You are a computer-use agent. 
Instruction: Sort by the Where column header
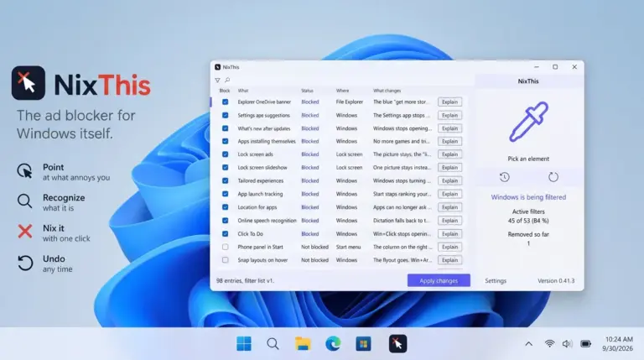click(342, 91)
